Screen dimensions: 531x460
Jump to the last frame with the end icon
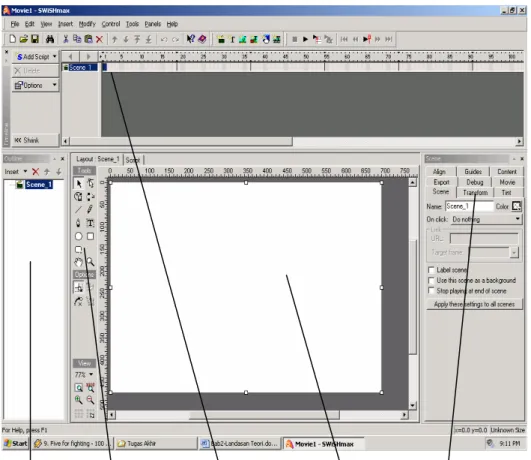[389, 39]
